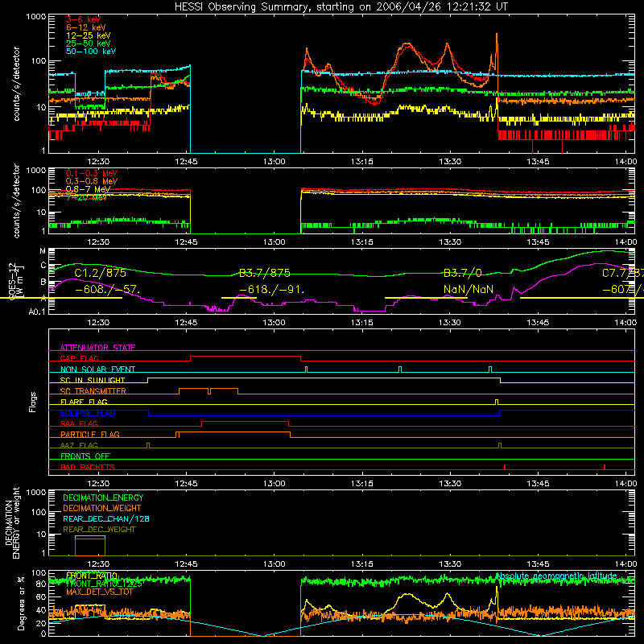
Task: Click the 12:45 tick label under the GOES panel
Action: click(x=186, y=323)
